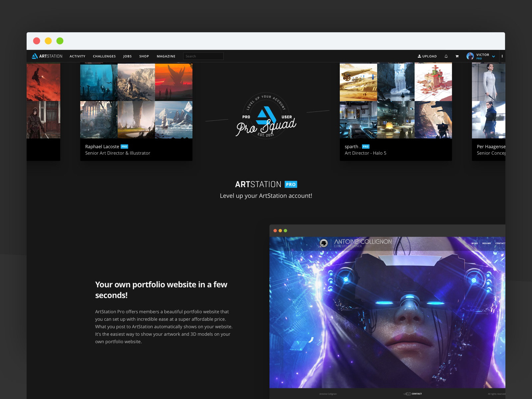Click the ArtStation logo in navbar
Image resolution: width=532 pixels, height=399 pixels.
(47, 56)
